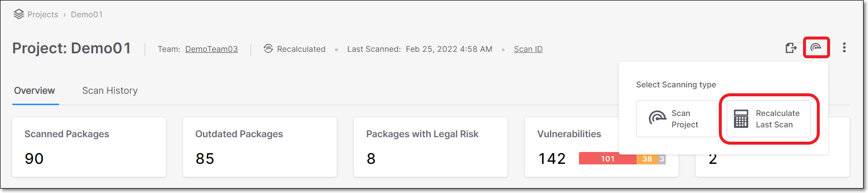Screen dimensions: 868x193
Task: Select the Recalculate Last Scan option
Action: coord(769,119)
